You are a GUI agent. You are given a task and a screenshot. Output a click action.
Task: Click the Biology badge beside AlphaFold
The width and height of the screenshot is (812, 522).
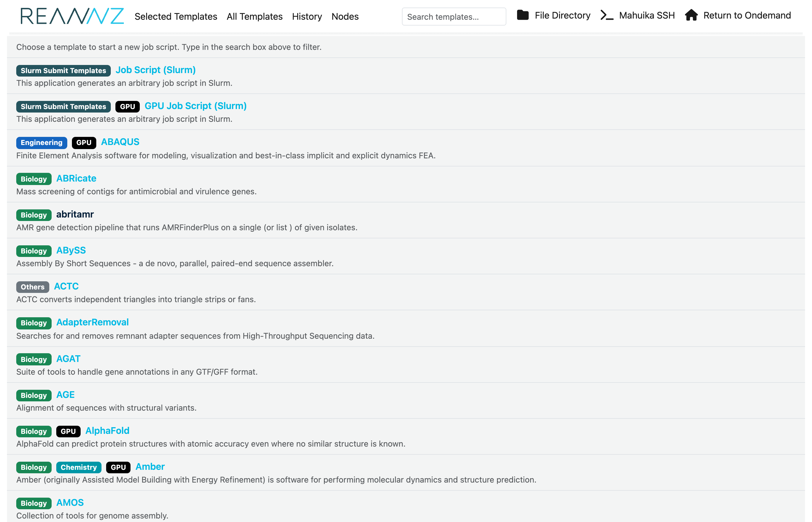tap(34, 431)
